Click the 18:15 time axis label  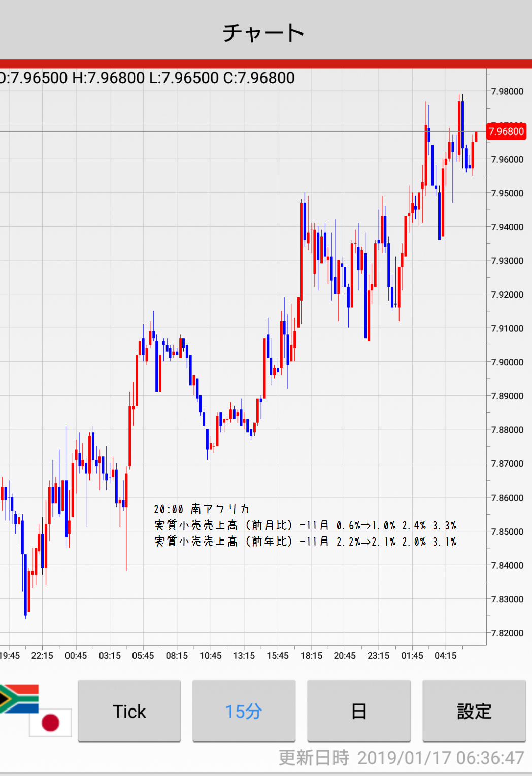[311, 656]
